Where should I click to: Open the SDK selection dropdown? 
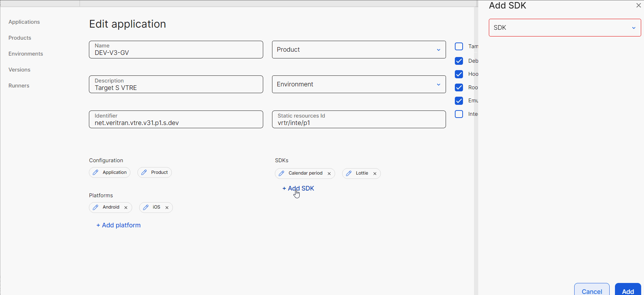click(x=565, y=28)
